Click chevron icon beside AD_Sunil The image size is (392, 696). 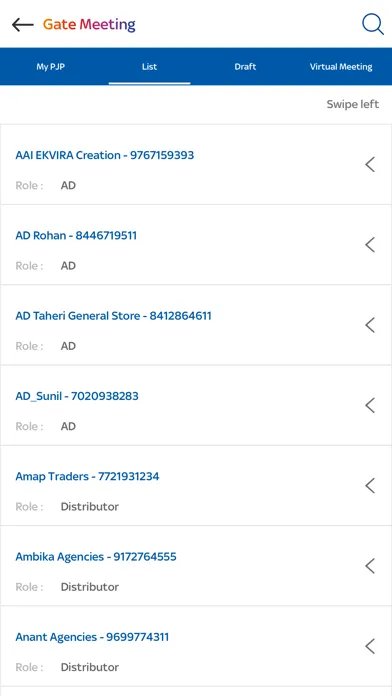pyautogui.click(x=370, y=406)
